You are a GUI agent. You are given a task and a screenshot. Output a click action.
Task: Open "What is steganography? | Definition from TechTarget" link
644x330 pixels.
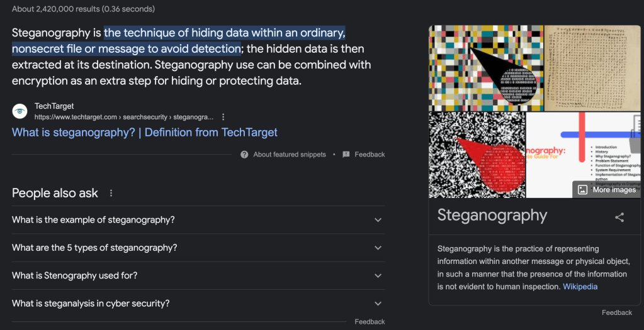click(x=145, y=133)
